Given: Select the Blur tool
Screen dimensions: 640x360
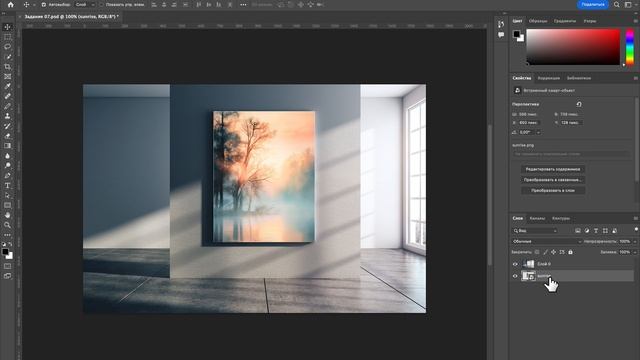Looking at the screenshot, I should pos(7,156).
